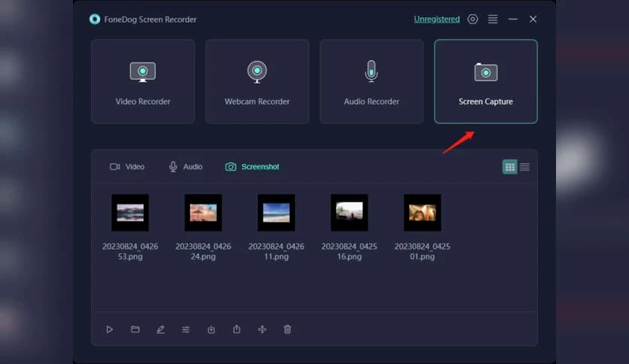The width and height of the screenshot is (629, 364).
Task: Select thumbnail 20230824_042653.png
Action: [130, 213]
